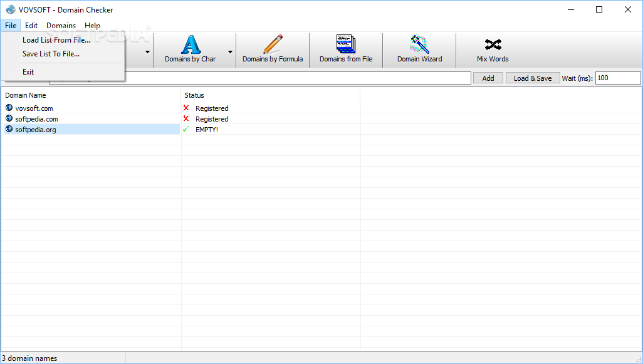Click the Load & Save button

[x=533, y=78]
